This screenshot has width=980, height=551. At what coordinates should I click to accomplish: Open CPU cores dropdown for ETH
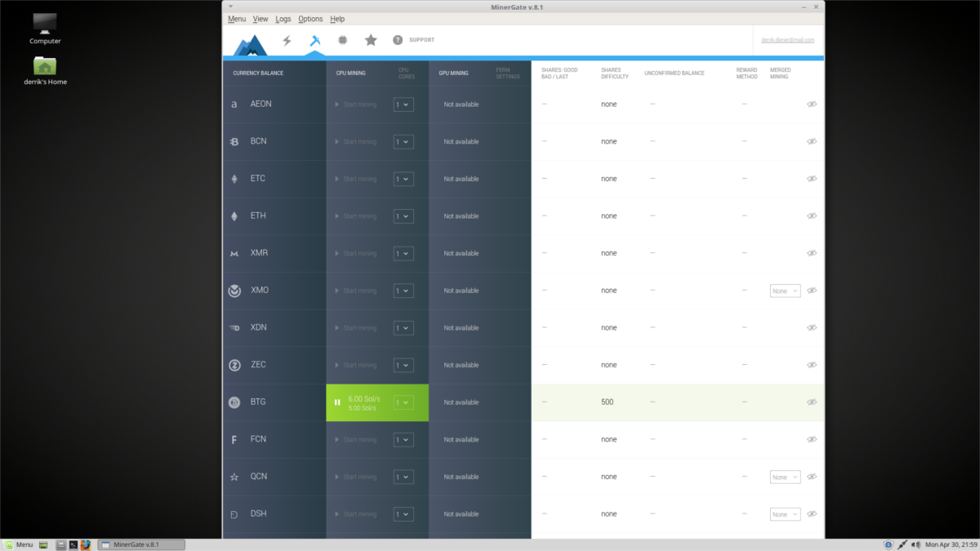point(403,216)
